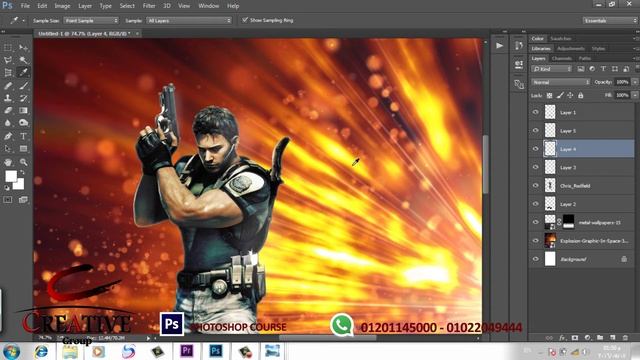Switch to the Channels tab

(562, 58)
